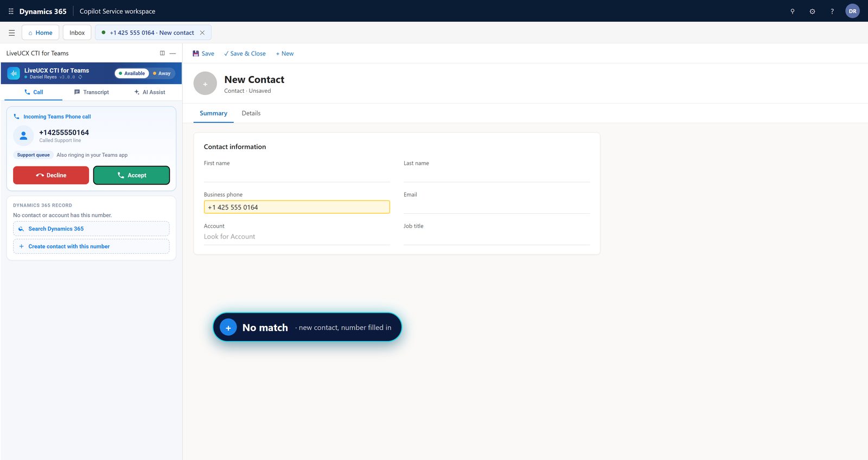Click the refresh icon beside version v3.0.0
Viewport: 868px width, 460px height.
pyautogui.click(x=80, y=77)
